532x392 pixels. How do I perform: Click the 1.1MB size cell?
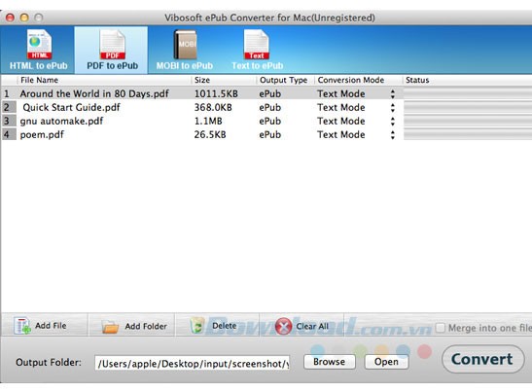tap(208, 122)
